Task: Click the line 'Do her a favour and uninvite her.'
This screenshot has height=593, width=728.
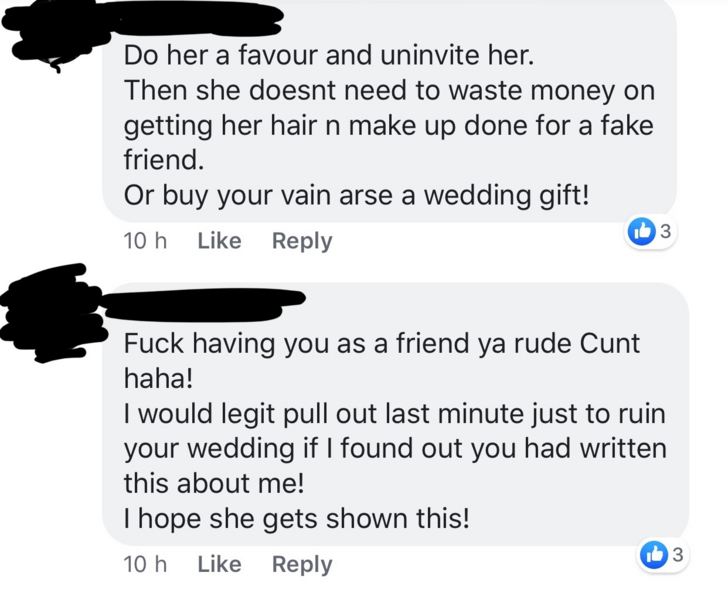Action: pyautogui.click(x=329, y=55)
